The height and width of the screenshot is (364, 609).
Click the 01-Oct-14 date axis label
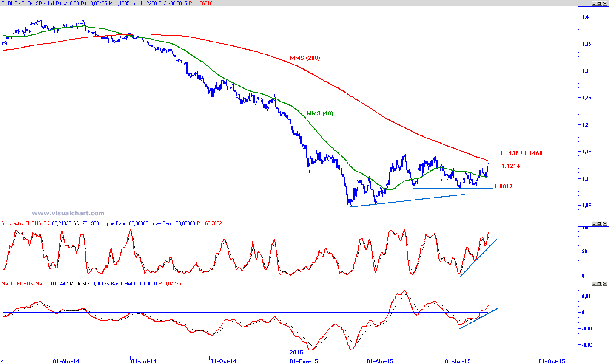[x=224, y=361]
